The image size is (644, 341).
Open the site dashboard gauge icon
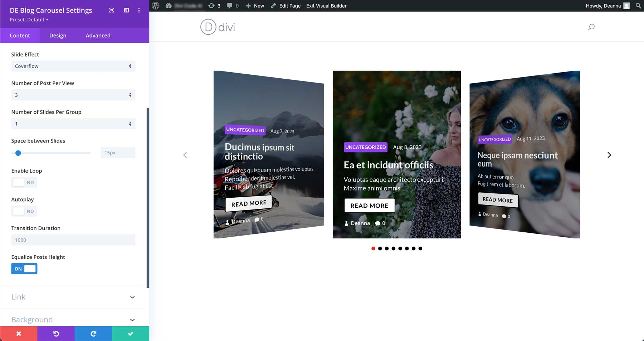click(169, 6)
